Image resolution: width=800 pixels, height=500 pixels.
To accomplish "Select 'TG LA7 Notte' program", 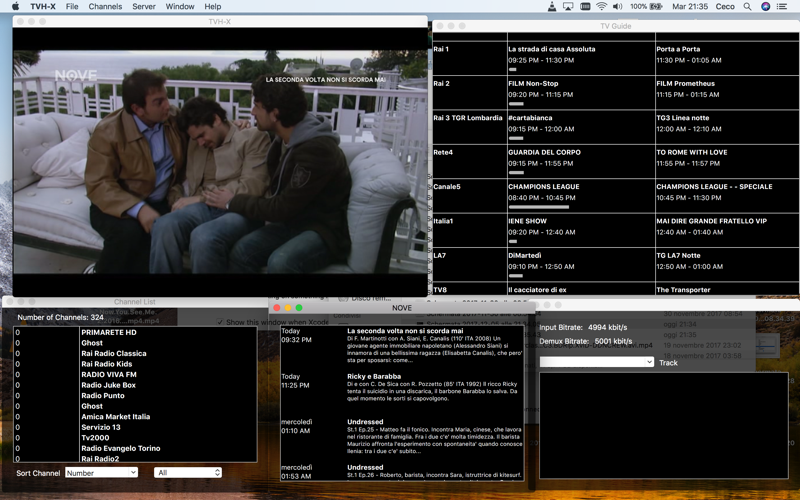I will (x=678, y=255).
